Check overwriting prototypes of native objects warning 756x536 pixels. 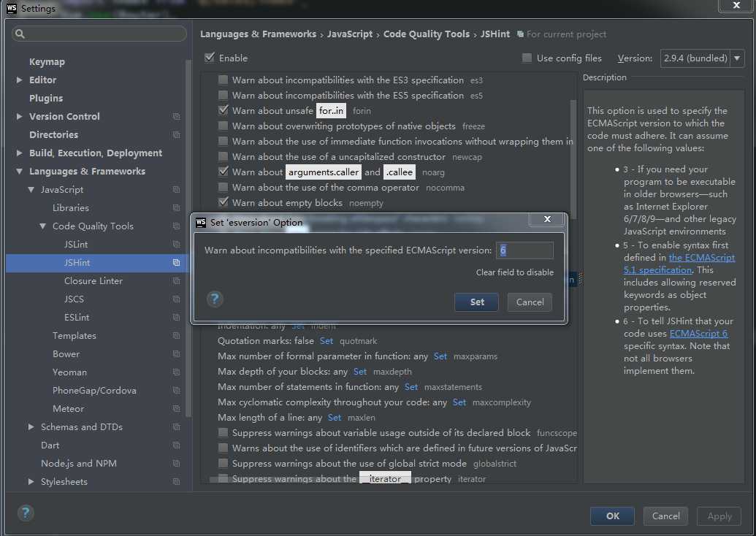tap(223, 126)
